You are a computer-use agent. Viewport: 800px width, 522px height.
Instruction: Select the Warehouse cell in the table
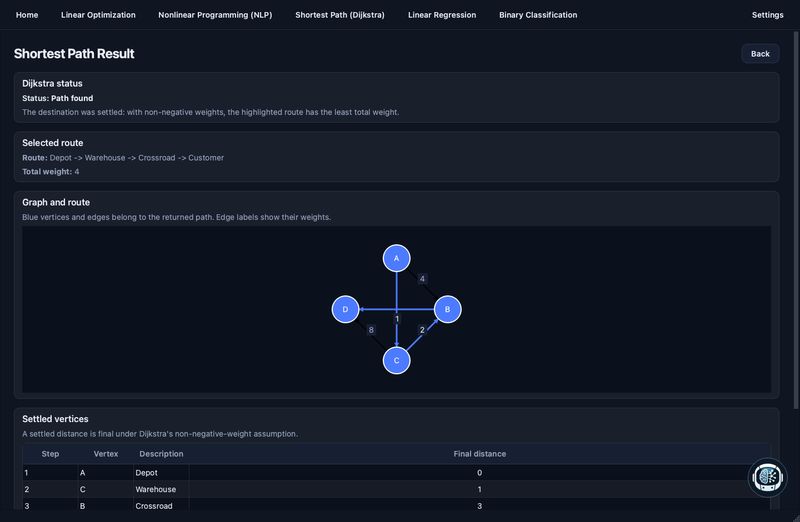point(161,489)
